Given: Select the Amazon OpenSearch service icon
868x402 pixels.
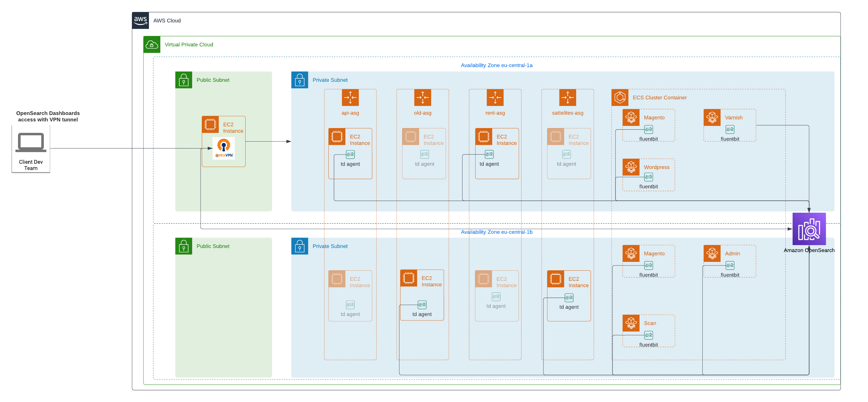Looking at the screenshot, I should (x=809, y=229).
